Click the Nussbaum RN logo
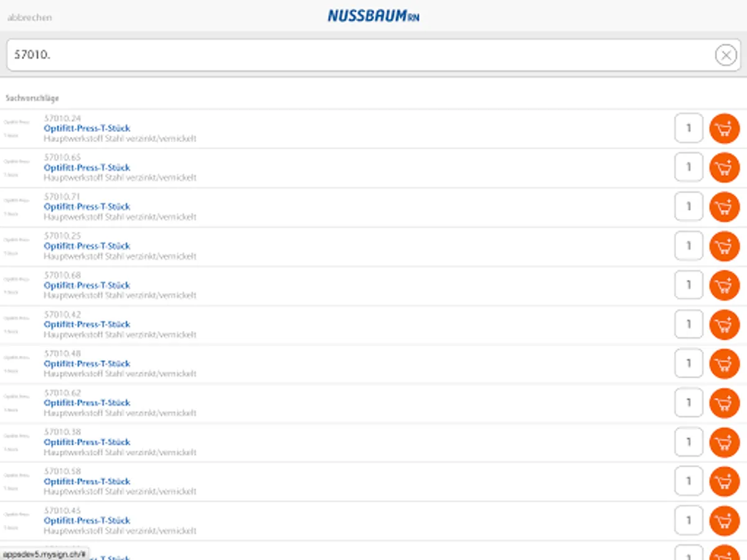This screenshot has width=747, height=560. point(374,16)
